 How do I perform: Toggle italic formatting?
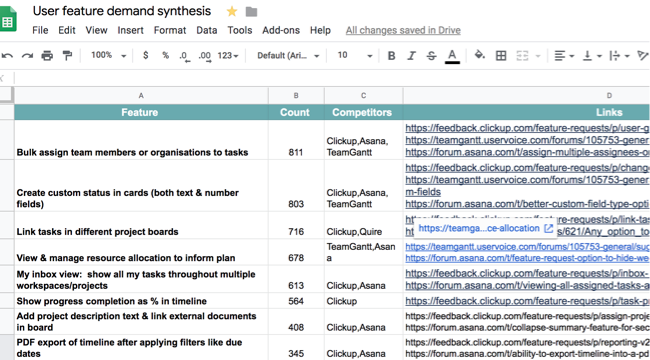click(411, 56)
